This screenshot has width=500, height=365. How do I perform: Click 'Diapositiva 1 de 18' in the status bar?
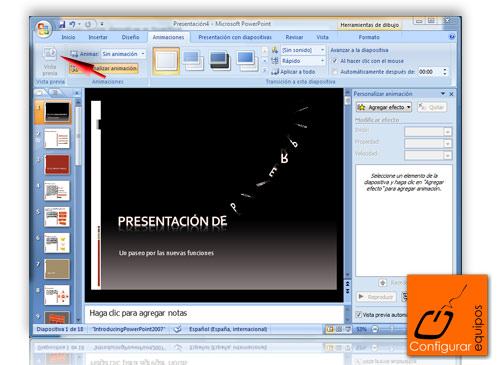(x=60, y=329)
